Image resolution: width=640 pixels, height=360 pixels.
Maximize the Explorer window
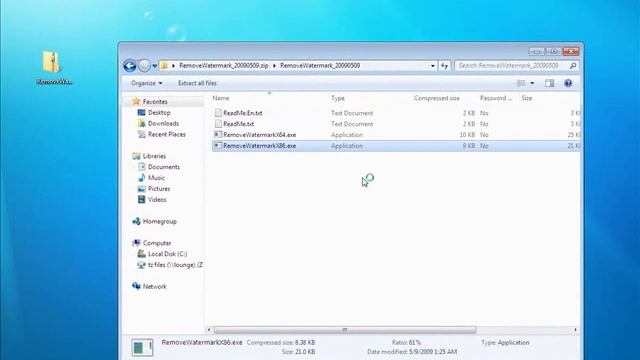pyautogui.click(x=553, y=51)
